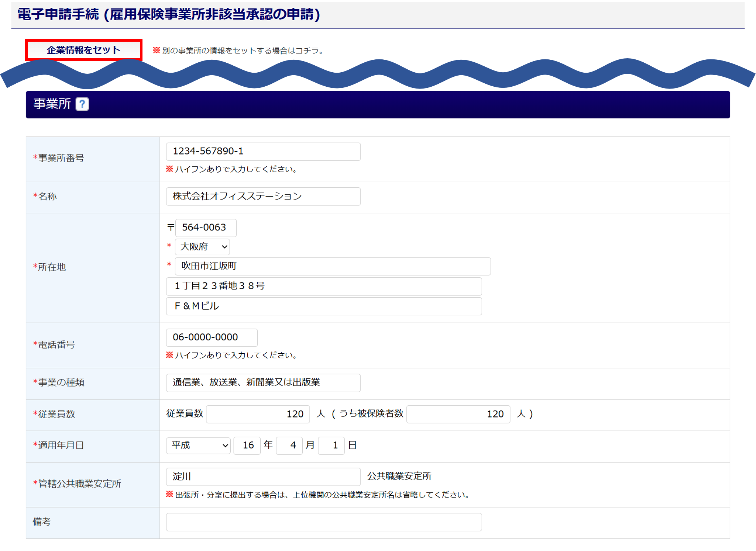Screen dimensions: 756x551
Task: Click the 淀川 employment office field
Action: point(263,477)
